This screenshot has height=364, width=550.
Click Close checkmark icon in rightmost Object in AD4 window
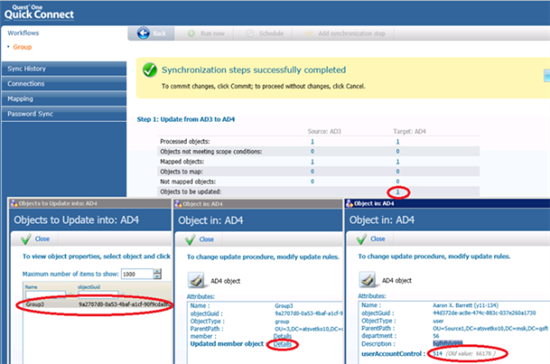point(361,239)
